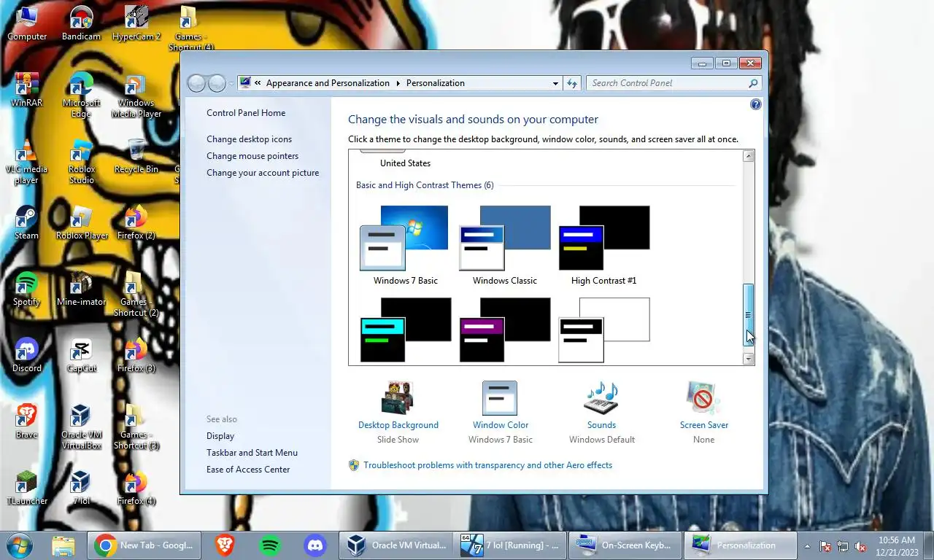
Task: Select the Brave desktop icon
Action: 27,421
